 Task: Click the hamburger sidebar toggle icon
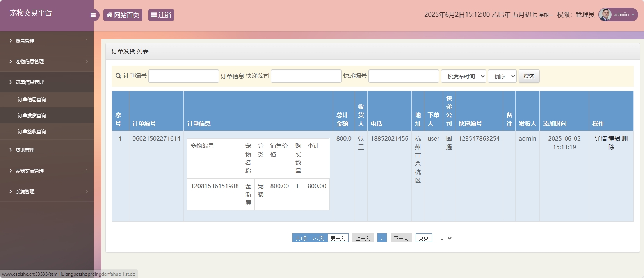tap(93, 15)
